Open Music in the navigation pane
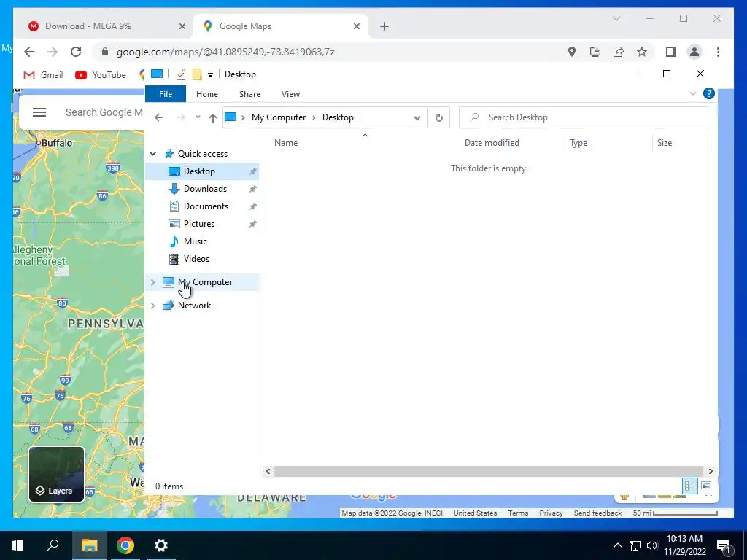The height and width of the screenshot is (560, 747). pos(195,241)
